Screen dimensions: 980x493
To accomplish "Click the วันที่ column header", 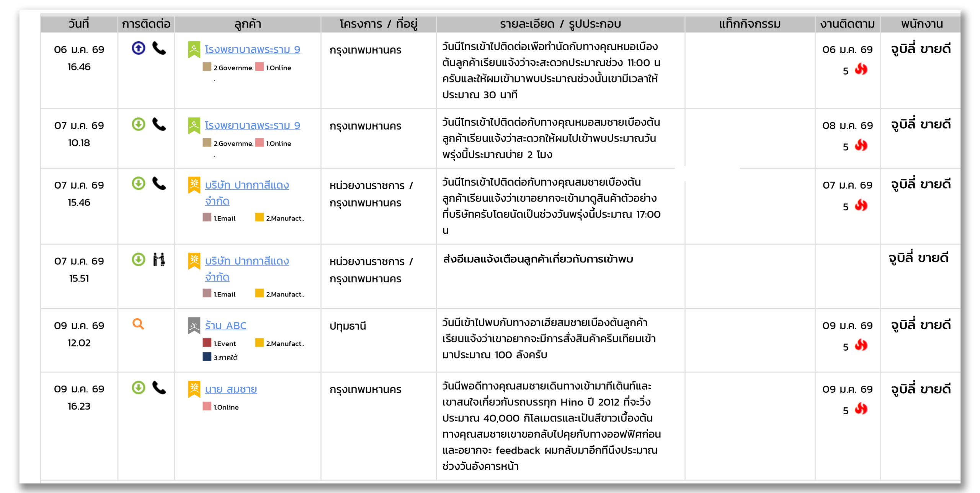I will tap(78, 23).
